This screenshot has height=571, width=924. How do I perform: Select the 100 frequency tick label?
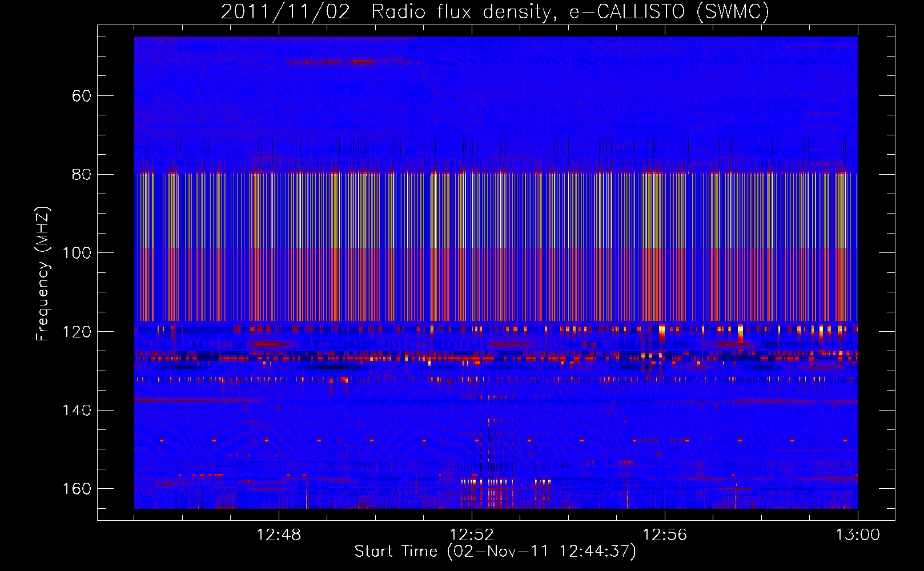point(77,253)
